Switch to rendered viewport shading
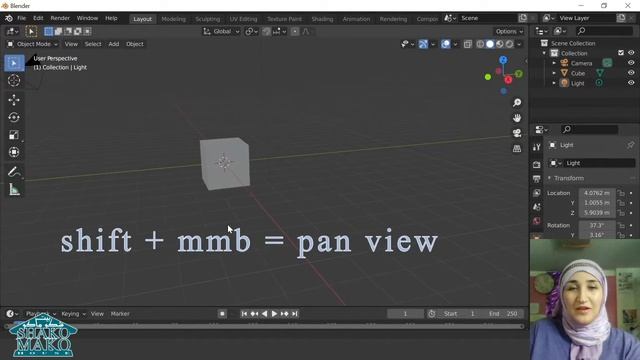Screen dimensions: 640x360 point(509,44)
